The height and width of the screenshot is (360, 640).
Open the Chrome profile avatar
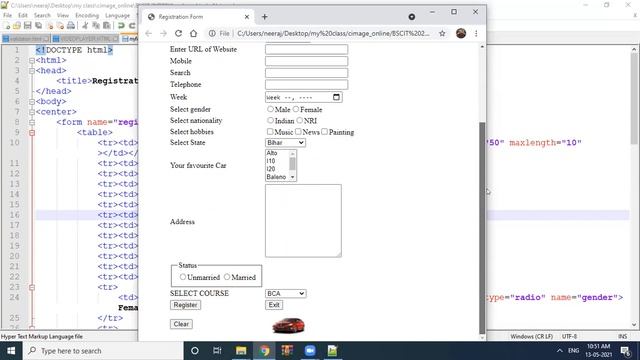tap(461, 33)
